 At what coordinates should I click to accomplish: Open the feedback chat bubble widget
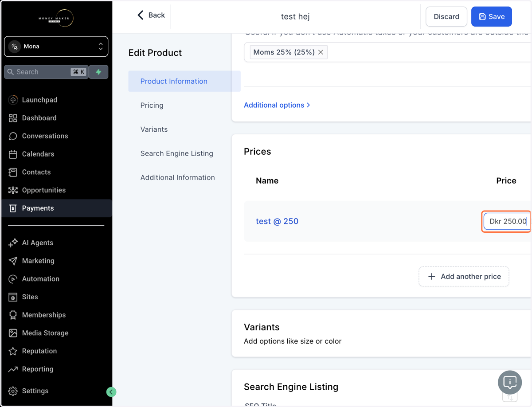point(510,382)
